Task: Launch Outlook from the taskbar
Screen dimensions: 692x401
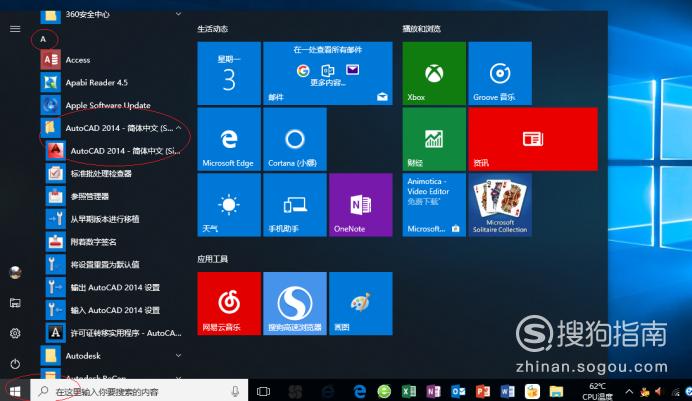Action: 458,391
